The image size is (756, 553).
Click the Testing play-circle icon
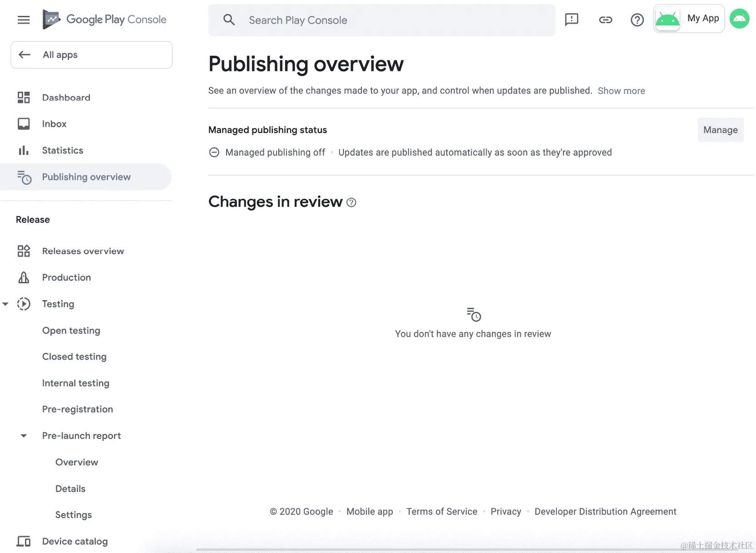tap(24, 304)
